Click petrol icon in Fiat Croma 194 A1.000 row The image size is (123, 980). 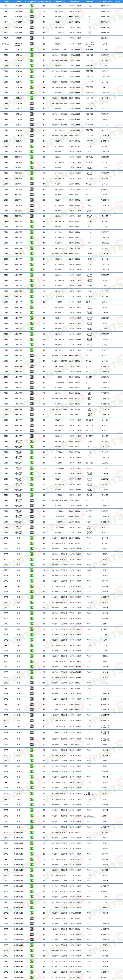point(31,11)
